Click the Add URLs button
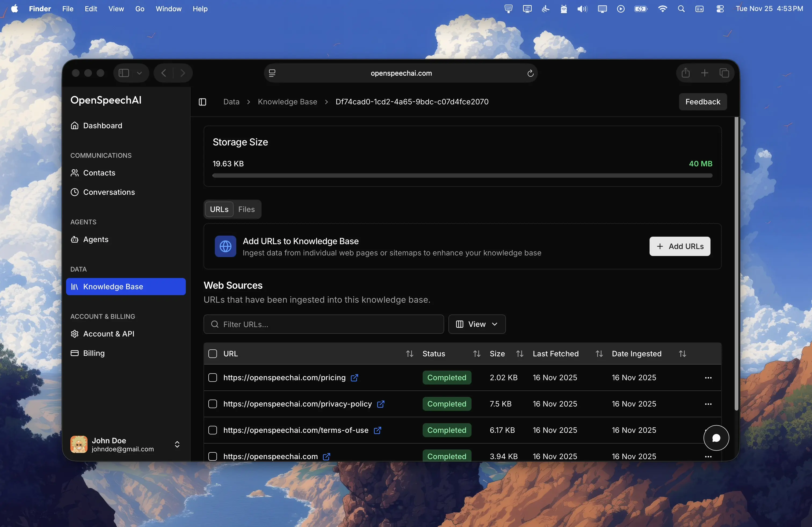The height and width of the screenshot is (527, 812). (x=680, y=246)
